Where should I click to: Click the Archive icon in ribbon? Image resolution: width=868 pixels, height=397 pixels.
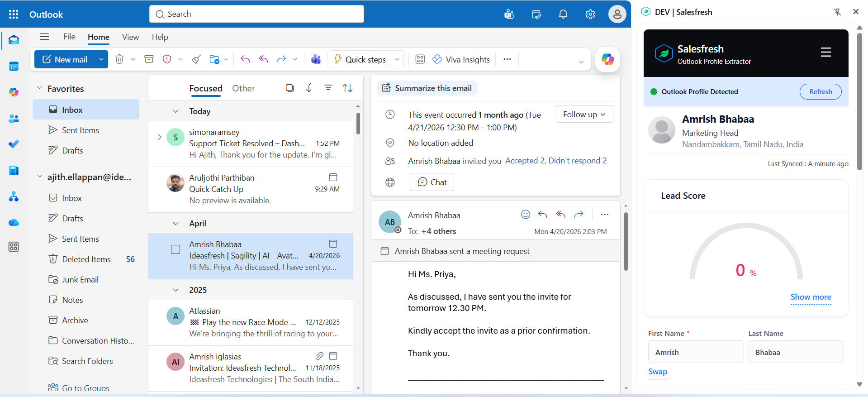click(149, 59)
